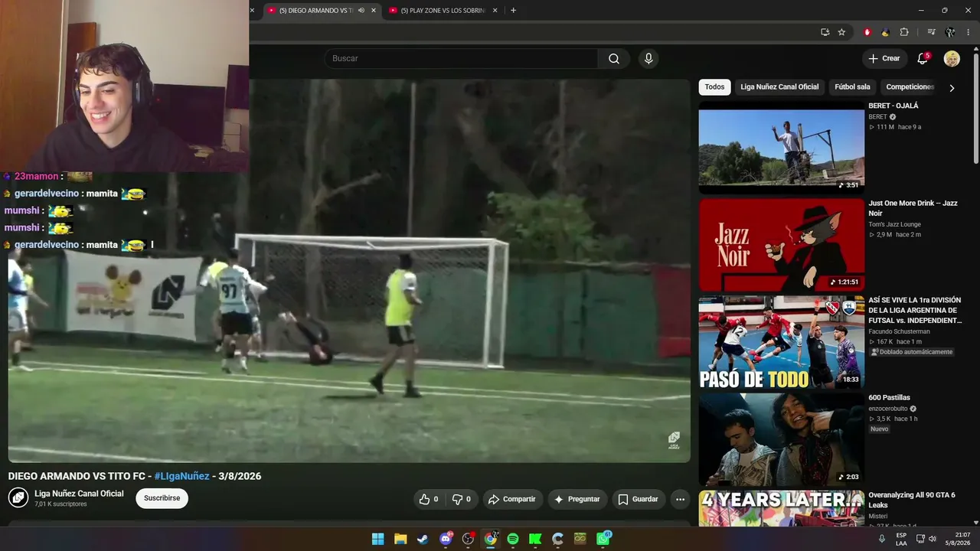Save video with the Guardar button
Viewport: 980px width, 551px height.
coord(639,499)
